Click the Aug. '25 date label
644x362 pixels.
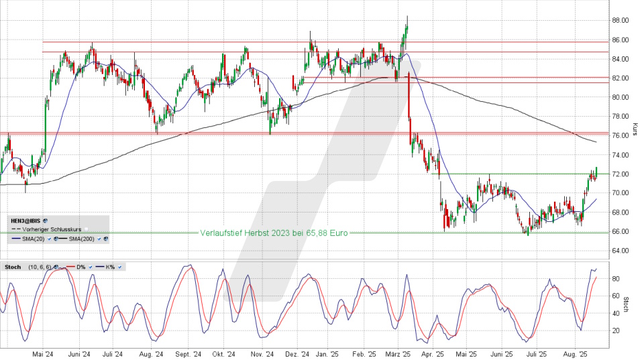point(575,354)
